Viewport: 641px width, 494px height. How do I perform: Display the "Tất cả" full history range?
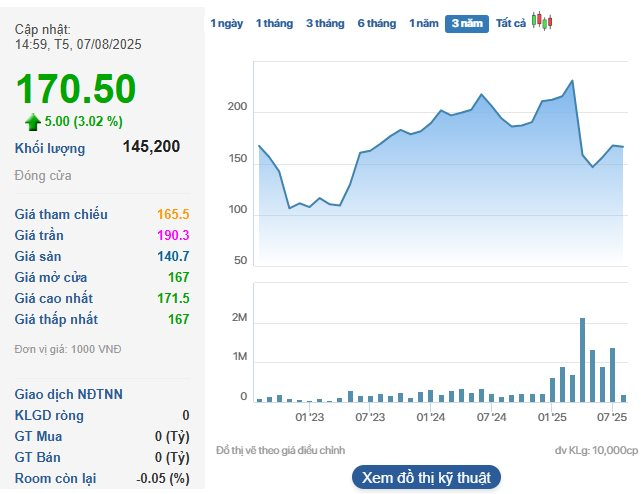[511, 23]
